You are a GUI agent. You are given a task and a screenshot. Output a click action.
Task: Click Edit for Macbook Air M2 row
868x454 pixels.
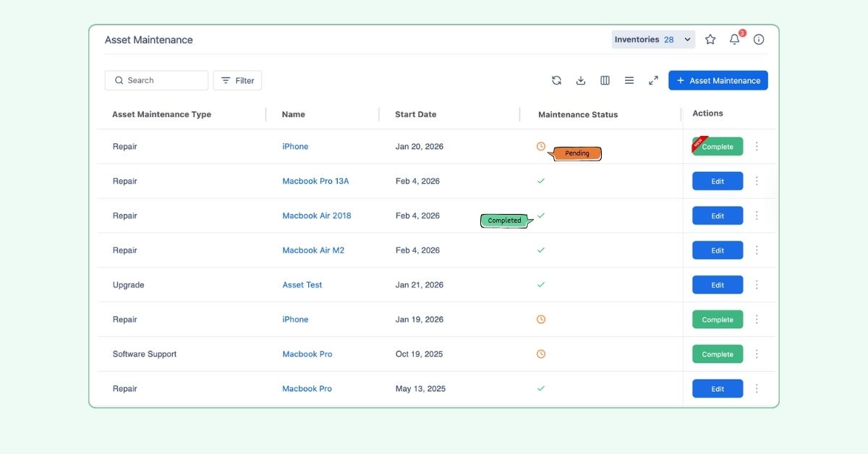[717, 250]
